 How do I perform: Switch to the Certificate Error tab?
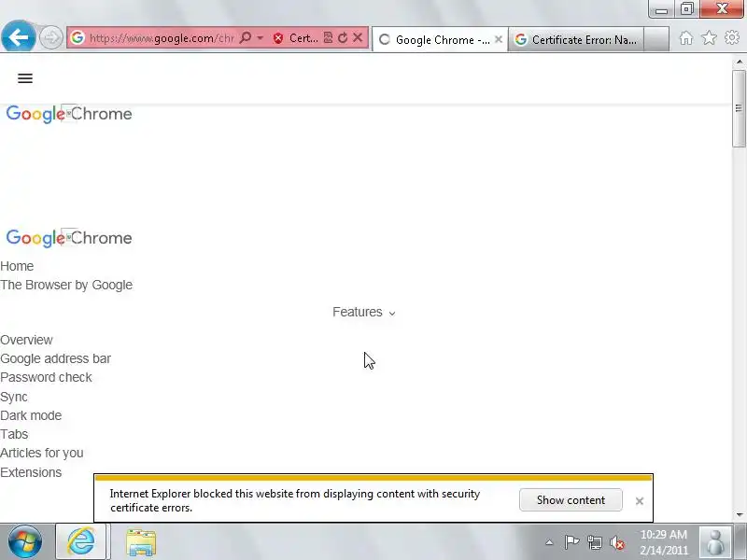pyautogui.click(x=575, y=39)
